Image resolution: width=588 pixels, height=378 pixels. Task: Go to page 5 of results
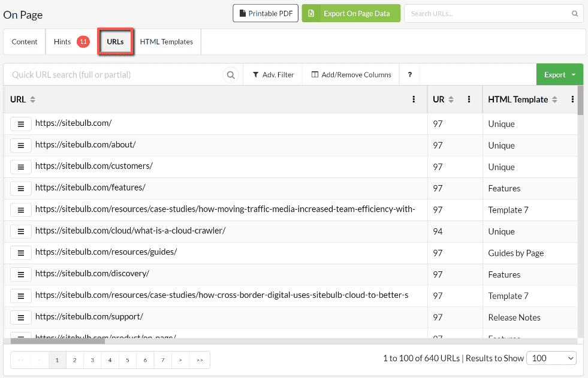pyautogui.click(x=128, y=360)
